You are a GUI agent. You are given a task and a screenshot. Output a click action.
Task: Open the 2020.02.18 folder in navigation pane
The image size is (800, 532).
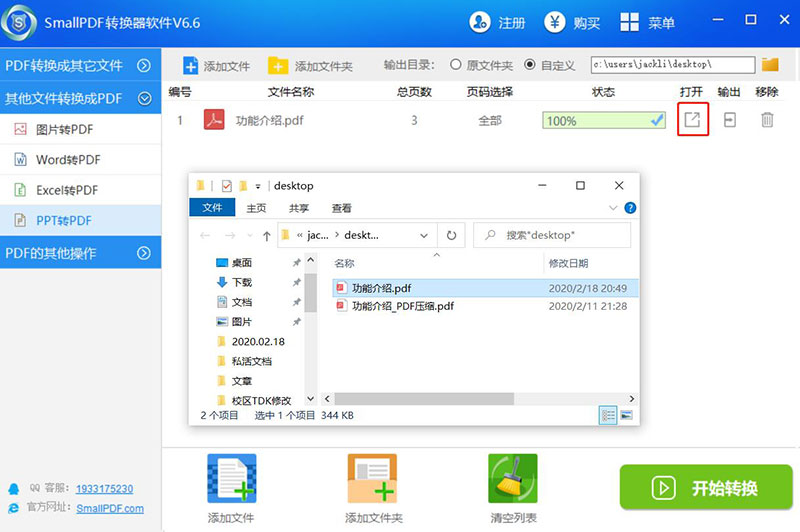pyautogui.click(x=251, y=342)
